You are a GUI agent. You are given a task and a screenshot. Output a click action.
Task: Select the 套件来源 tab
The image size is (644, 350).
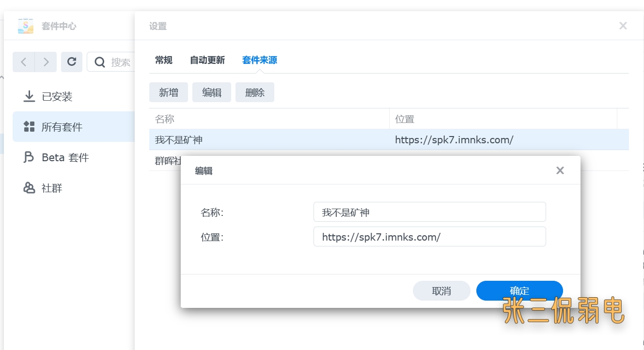click(x=260, y=60)
